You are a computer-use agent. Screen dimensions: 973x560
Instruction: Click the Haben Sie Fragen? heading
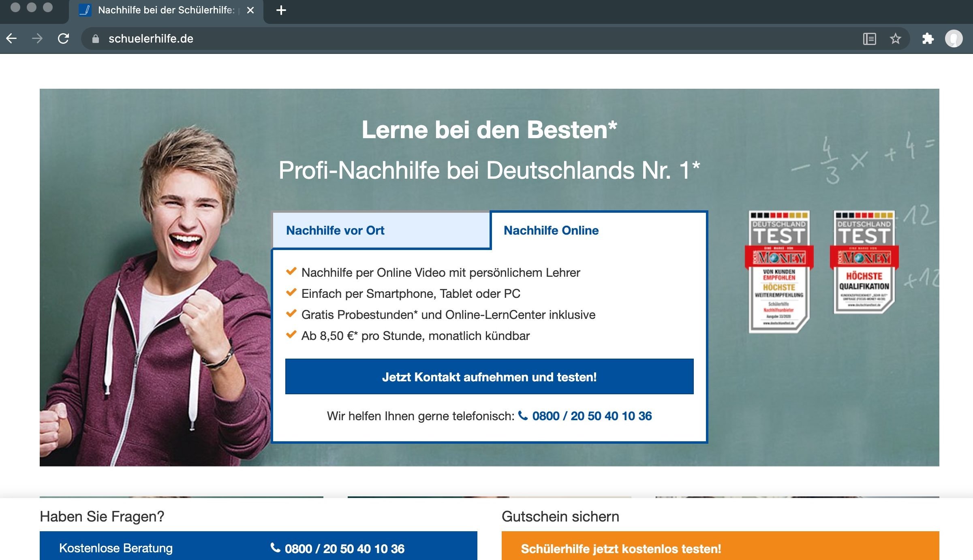point(102,517)
